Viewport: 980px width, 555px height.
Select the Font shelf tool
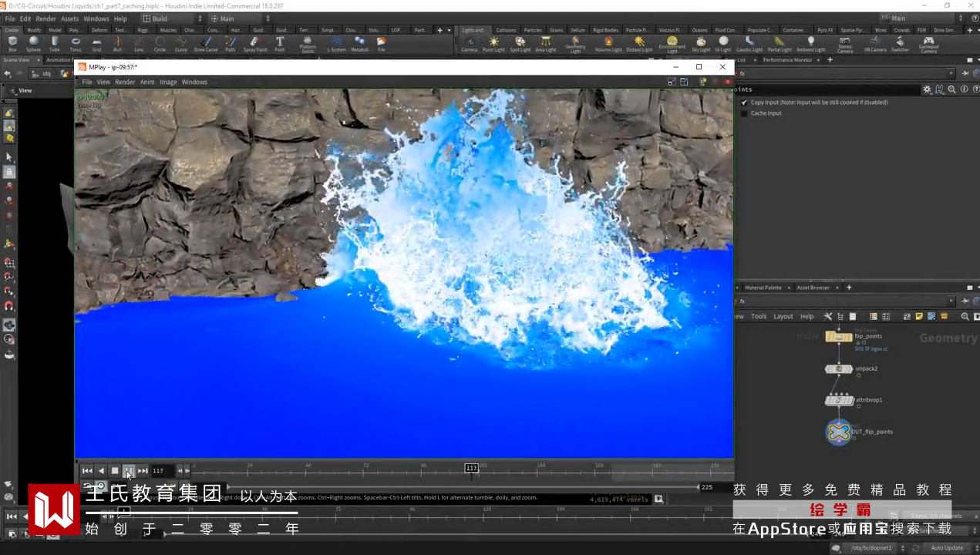280,44
